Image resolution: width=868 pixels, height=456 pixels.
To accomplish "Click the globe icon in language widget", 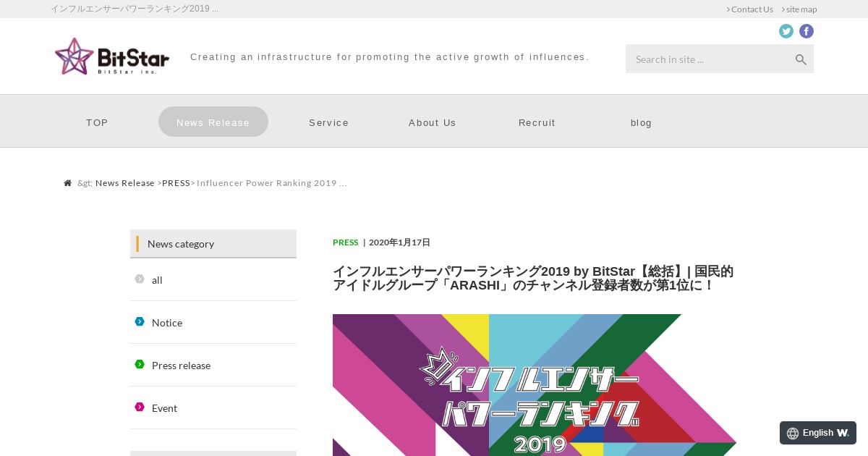I will coord(793,433).
